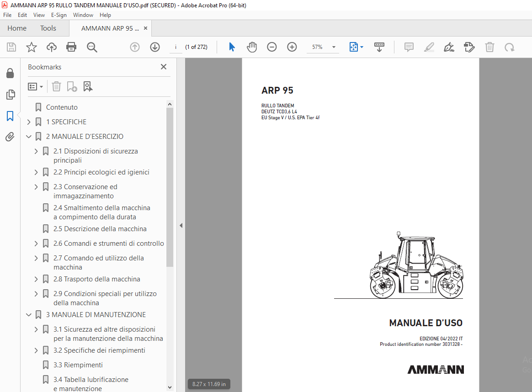Image resolution: width=532 pixels, height=392 pixels.
Task: Select the Highlight text pen tool
Action: click(x=429, y=47)
